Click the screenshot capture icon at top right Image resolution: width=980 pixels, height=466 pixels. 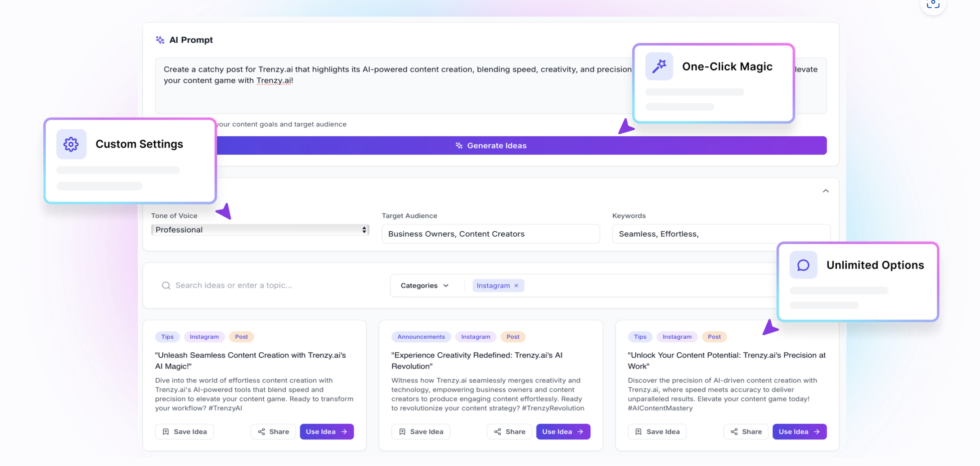[x=933, y=4]
